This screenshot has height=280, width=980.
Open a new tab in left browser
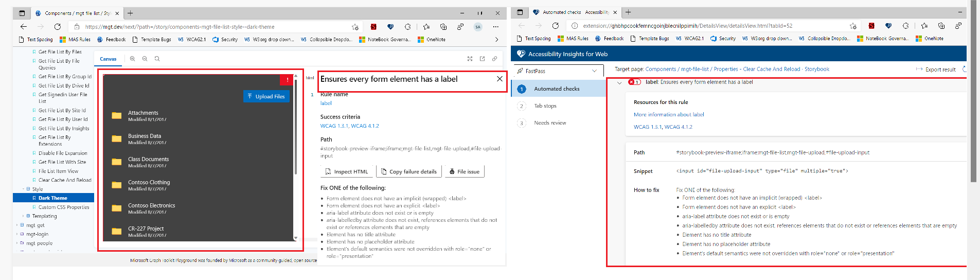130,13
